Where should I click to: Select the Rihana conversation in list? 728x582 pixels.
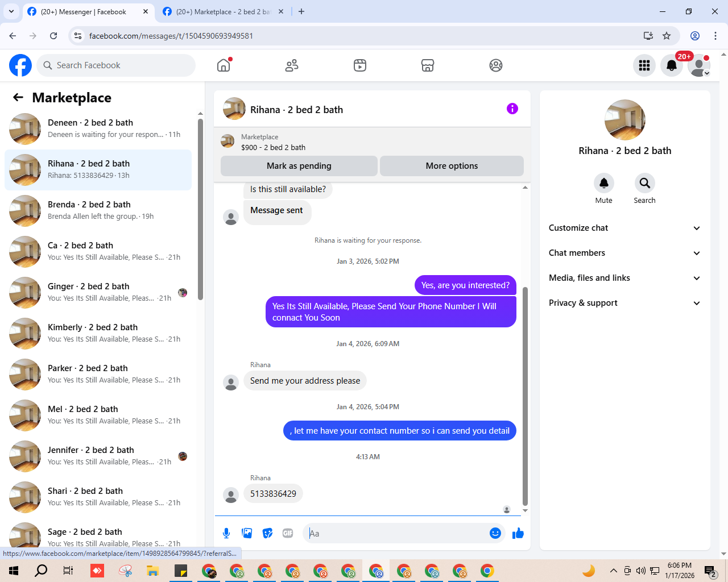[98, 170]
